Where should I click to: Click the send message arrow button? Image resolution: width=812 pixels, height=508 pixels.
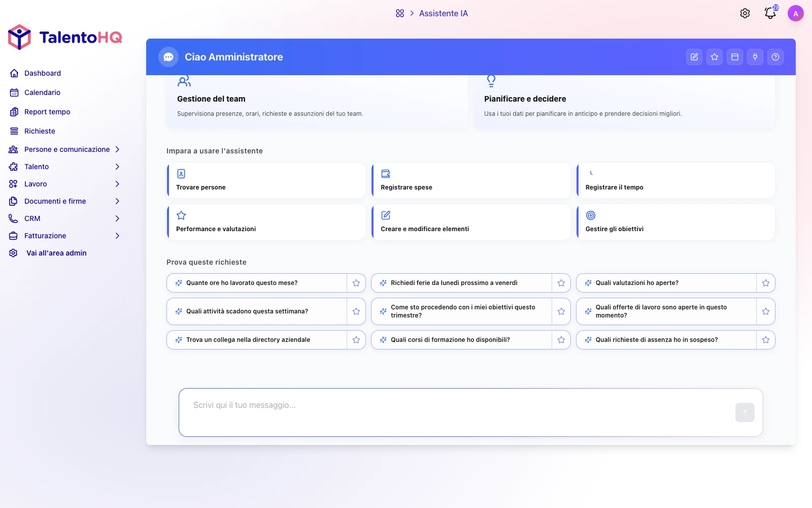(x=745, y=412)
